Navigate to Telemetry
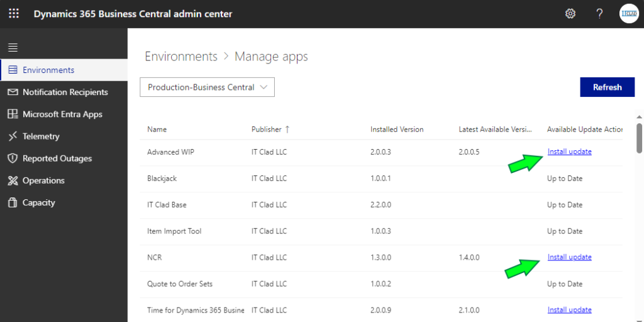Screen dimensions: 644x322 (x=41, y=136)
